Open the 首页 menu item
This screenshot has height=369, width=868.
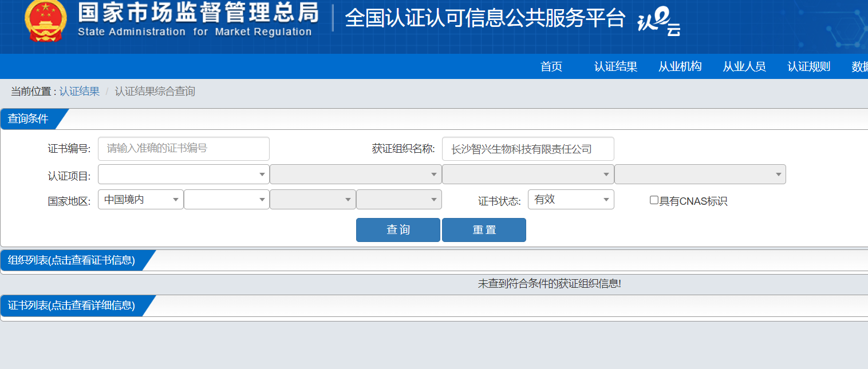(x=551, y=66)
